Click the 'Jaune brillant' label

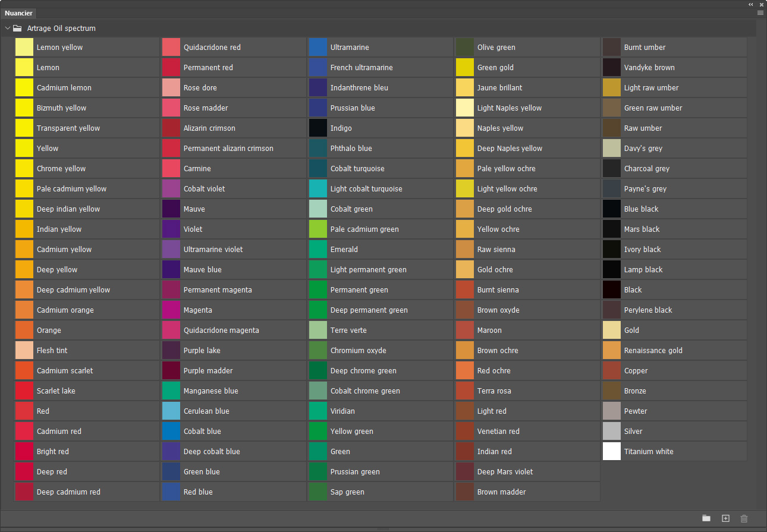coord(500,88)
